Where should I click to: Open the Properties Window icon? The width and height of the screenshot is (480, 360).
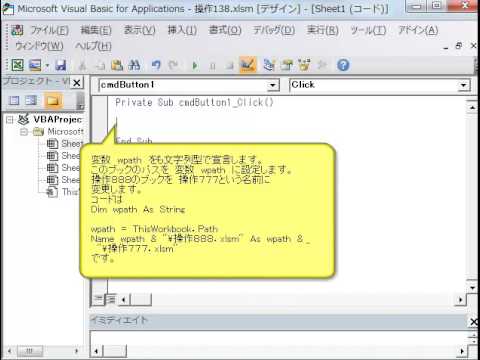[x=286, y=65]
